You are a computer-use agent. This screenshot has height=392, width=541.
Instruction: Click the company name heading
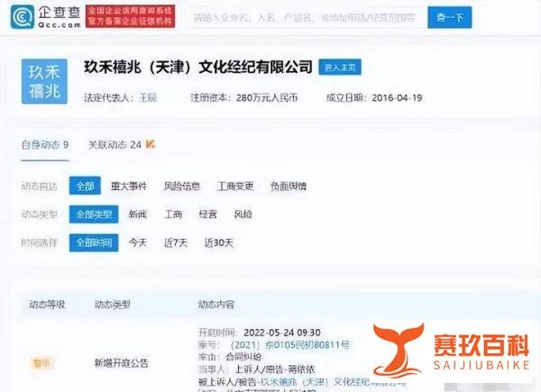point(198,67)
